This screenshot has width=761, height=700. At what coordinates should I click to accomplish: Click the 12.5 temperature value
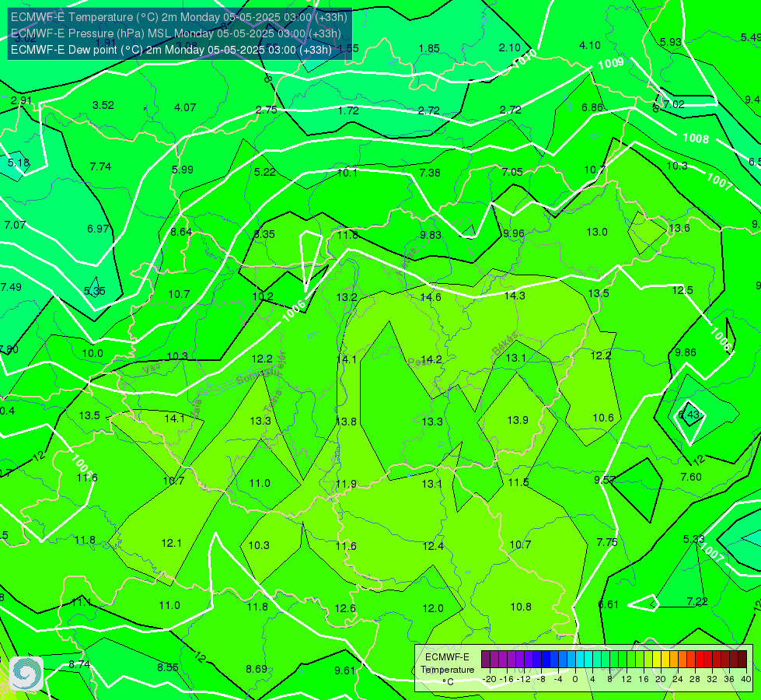coord(682,290)
